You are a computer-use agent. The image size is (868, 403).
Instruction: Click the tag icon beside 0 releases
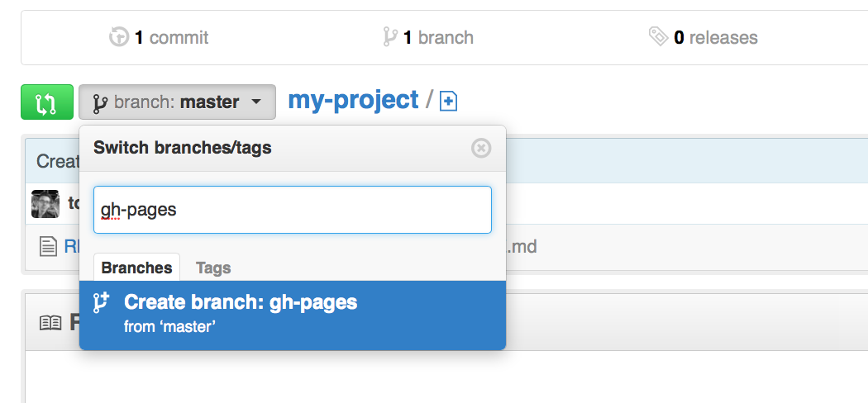(658, 37)
